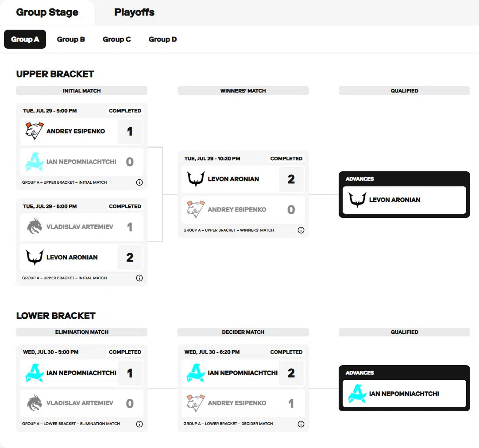Open the Group A sub-tab
The image size is (479, 448).
(25, 39)
